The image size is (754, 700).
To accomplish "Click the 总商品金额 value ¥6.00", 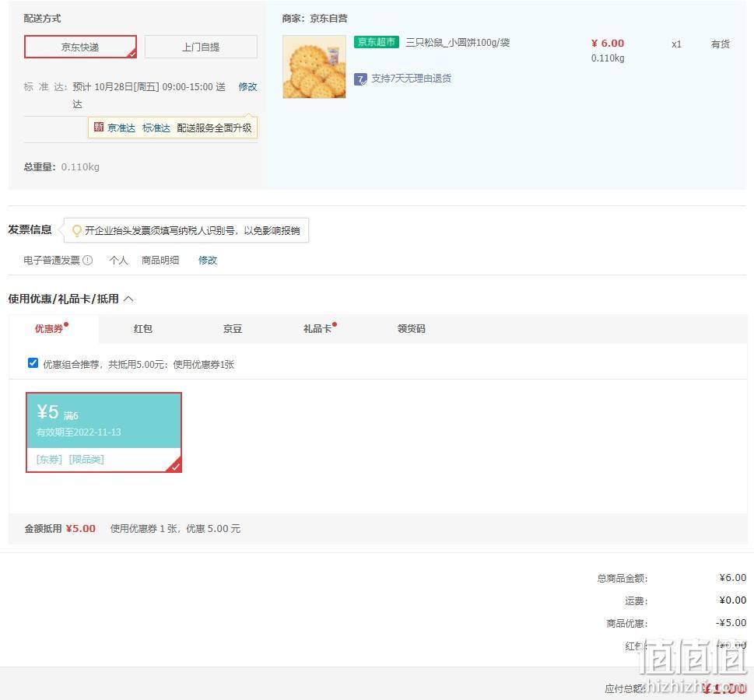I will pos(733,577).
